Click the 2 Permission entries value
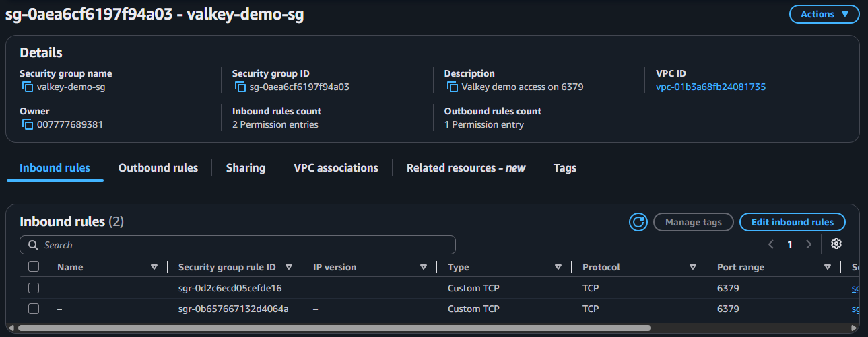 coord(275,124)
